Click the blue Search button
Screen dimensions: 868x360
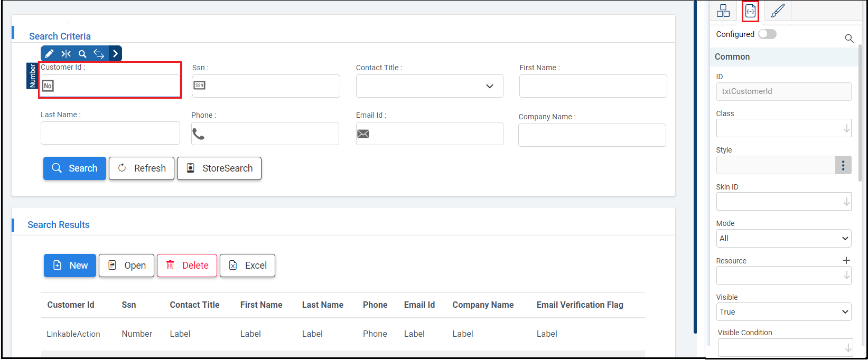[x=74, y=168]
